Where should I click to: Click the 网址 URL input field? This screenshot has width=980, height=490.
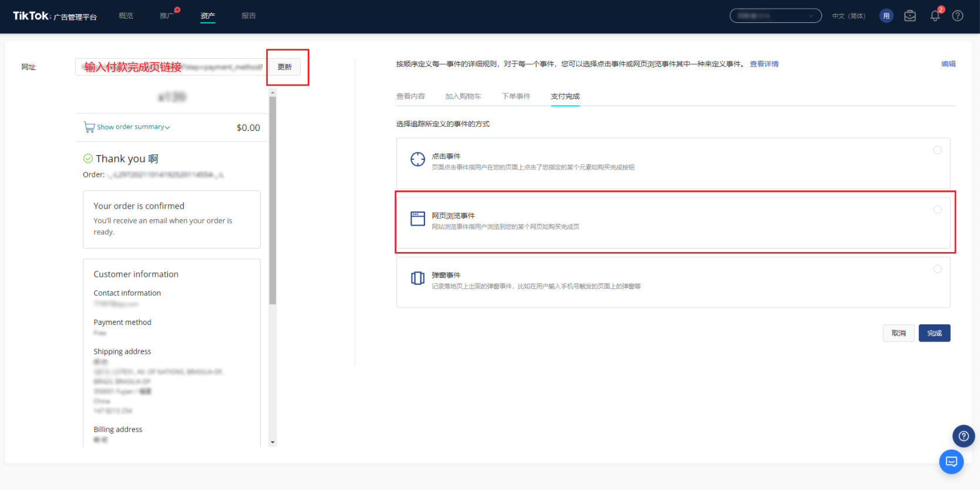click(x=170, y=67)
